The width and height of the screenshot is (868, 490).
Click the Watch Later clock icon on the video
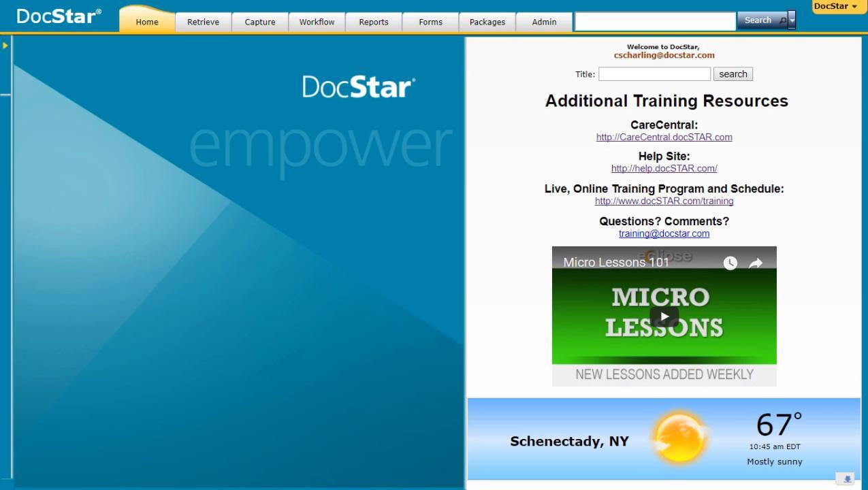click(x=730, y=263)
